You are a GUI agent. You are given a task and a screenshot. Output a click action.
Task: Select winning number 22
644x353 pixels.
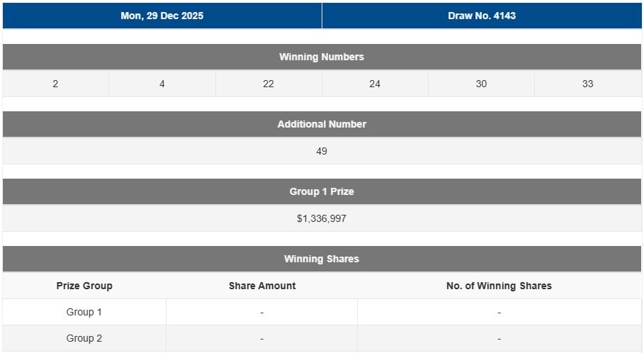tap(269, 84)
